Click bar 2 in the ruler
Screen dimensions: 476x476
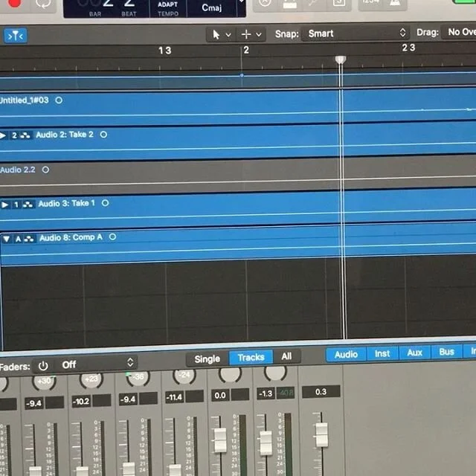click(x=246, y=50)
